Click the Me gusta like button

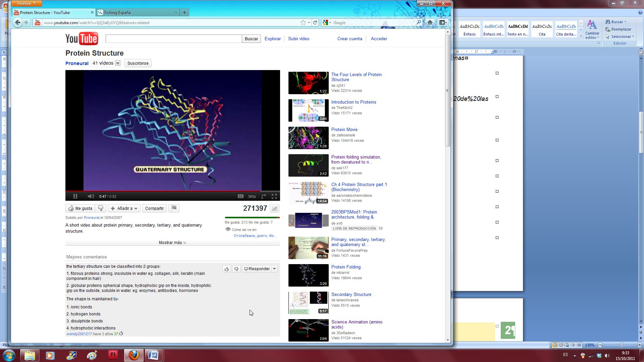pyautogui.click(x=80, y=208)
